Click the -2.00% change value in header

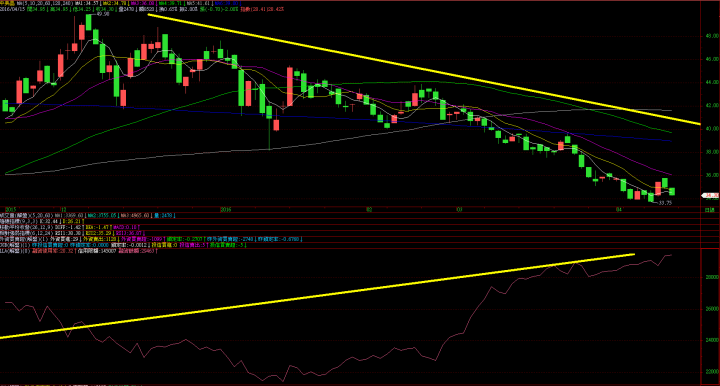point(230,9)
